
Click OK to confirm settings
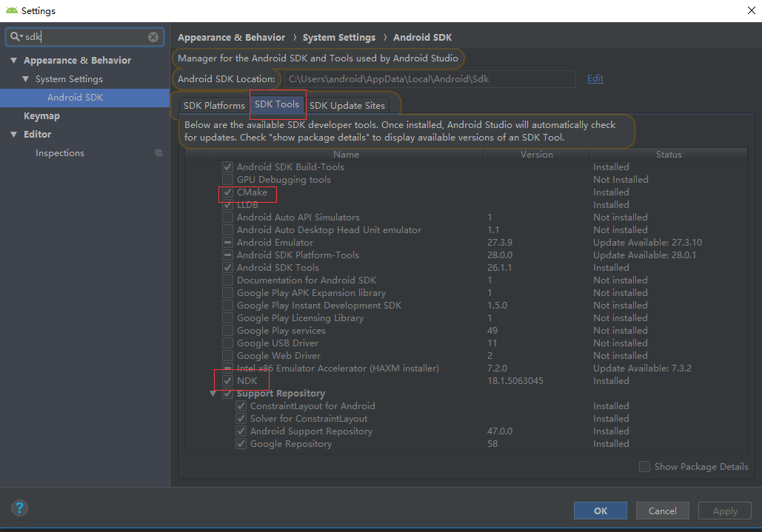click(600, 511)
